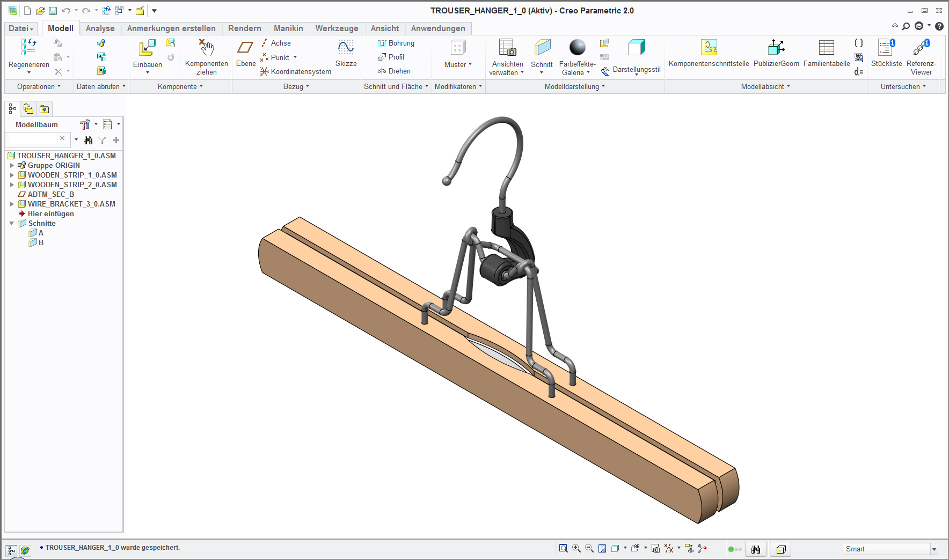
Task: Click the d= relations icon
Action: point(859,71)
